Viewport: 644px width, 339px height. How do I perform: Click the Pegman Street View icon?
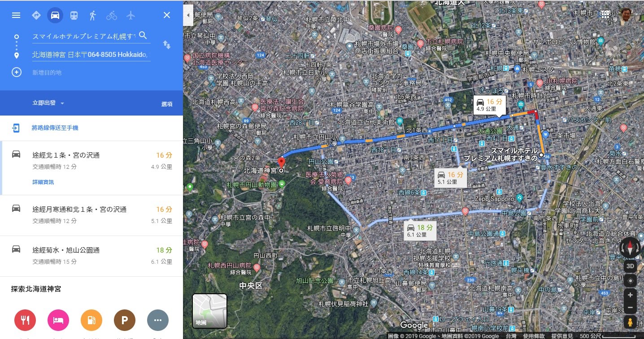pyautogui.click(x=630, y=322)
